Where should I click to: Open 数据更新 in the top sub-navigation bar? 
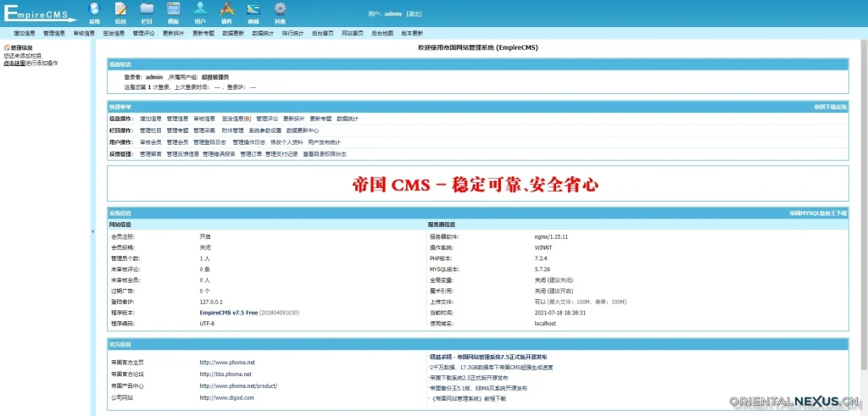[x=233, y=33]
